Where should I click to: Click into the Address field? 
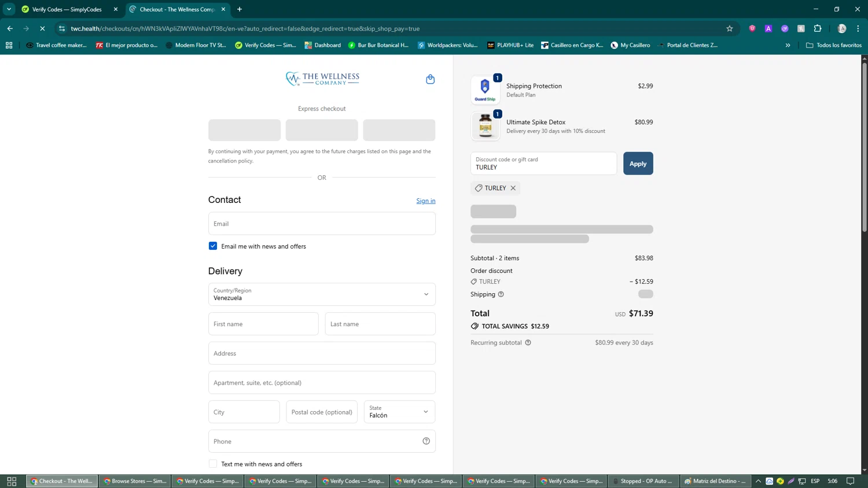tap(322, 353)
